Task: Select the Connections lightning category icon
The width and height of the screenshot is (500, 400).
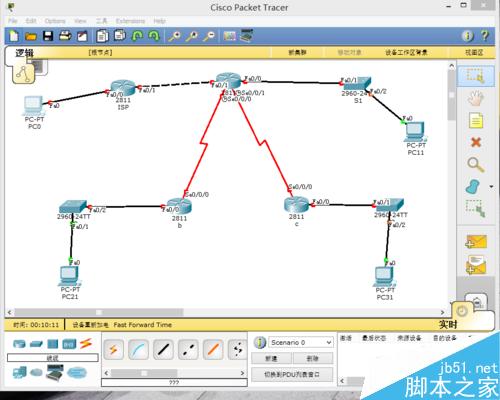Action: click(86, 344)
